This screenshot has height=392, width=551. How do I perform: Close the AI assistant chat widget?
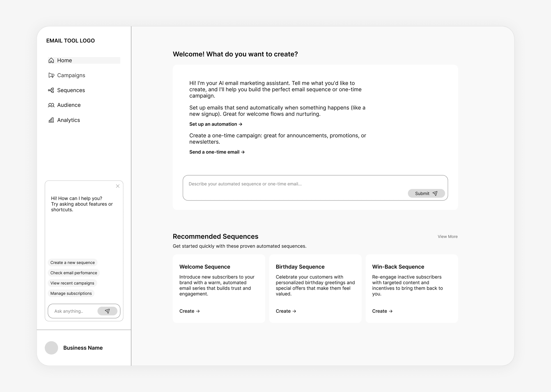click(x=118, y=186)
